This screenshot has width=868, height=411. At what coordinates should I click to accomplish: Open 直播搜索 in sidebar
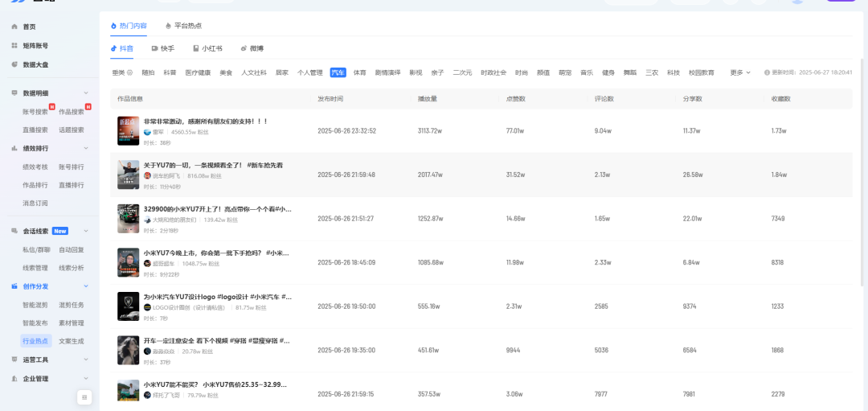(x=35, y=129)
